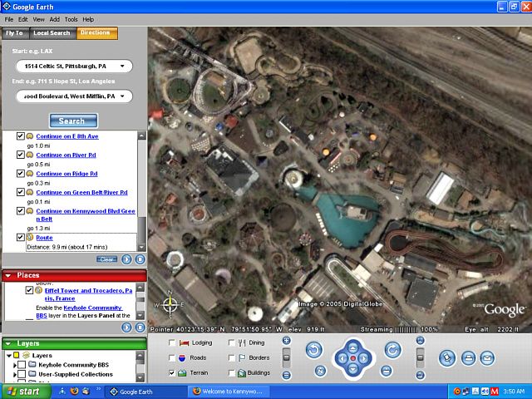Rotate the view clockwise
Screen dimensions: 532x399
click(x=392, y=350)
